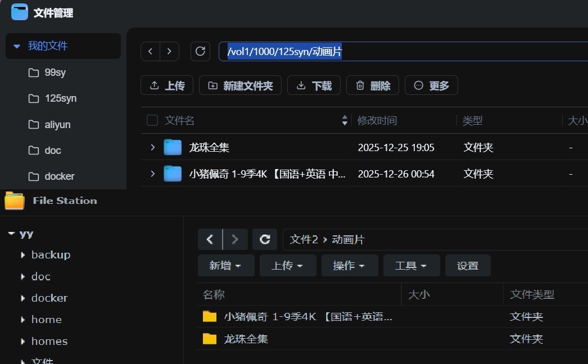Click the 99sy folder icon in sidebar

pyautogui.click(x=34, y=72)
